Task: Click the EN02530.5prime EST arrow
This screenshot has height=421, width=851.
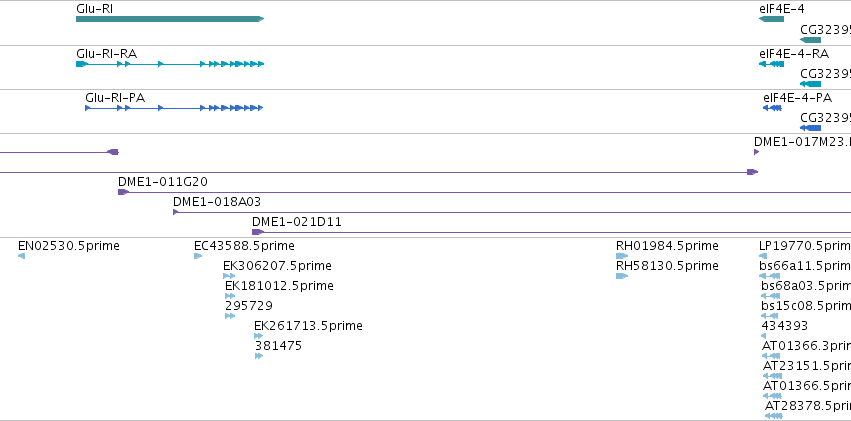Action: [21, 256]
